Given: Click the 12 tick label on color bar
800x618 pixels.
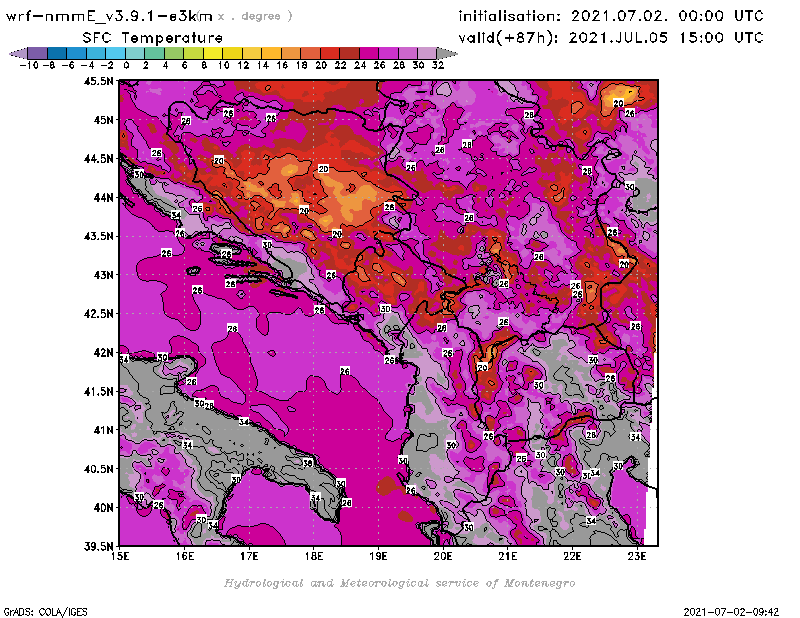Looking at the screenshot, I should [243, 65].
